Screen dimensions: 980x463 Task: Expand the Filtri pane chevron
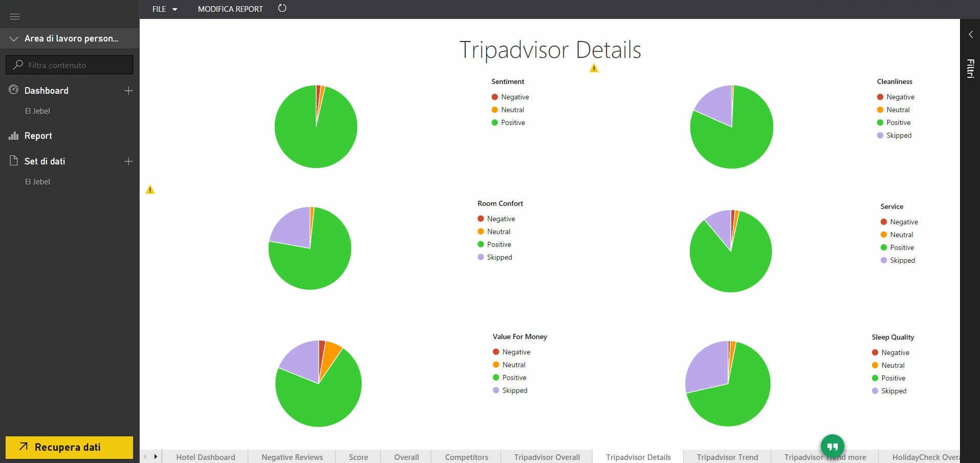click(x=970, y=34)
